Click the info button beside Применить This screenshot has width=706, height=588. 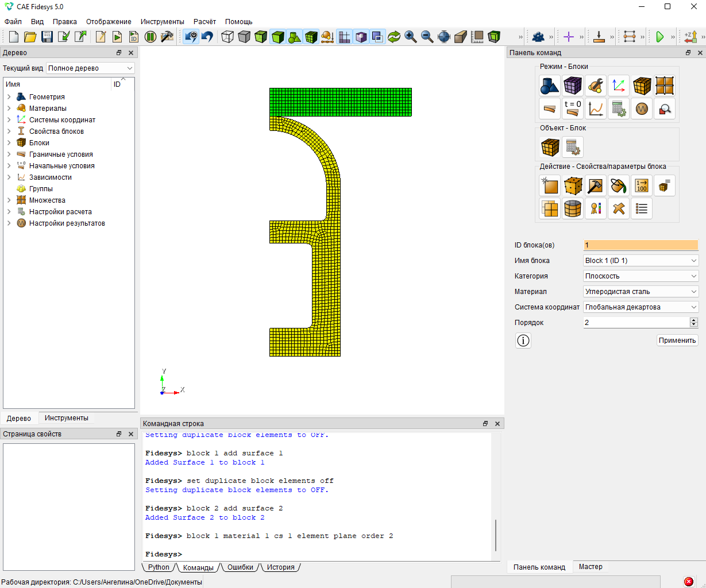pos(523,341)
